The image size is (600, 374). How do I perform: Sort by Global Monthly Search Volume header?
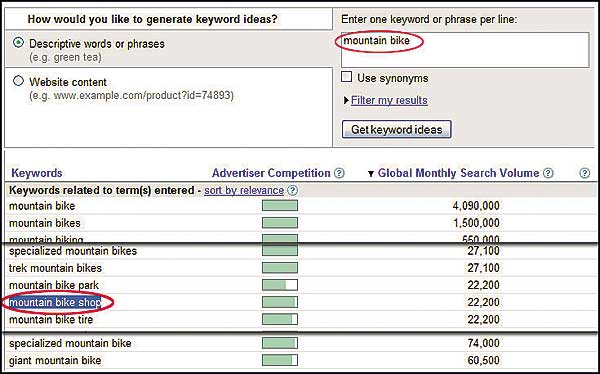tap(458, 173)
